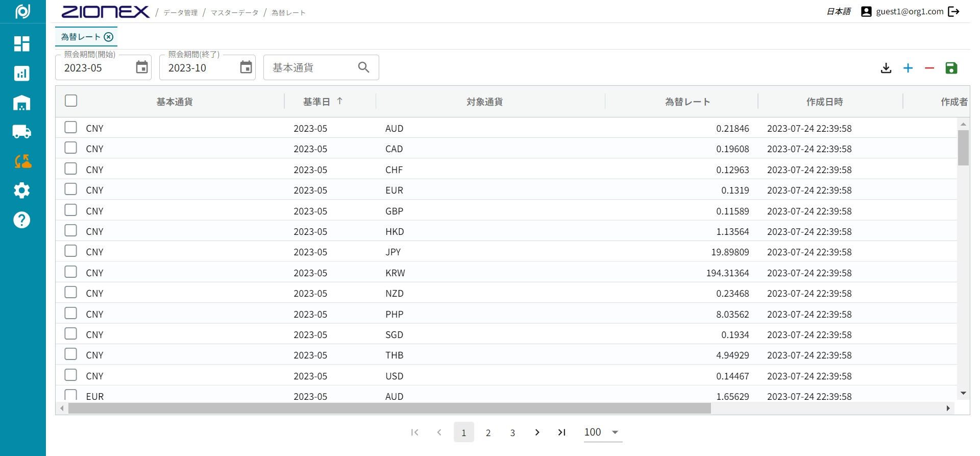Download the exchange rate data
This screenshot has width=980, height=456.
click(886, 68)
